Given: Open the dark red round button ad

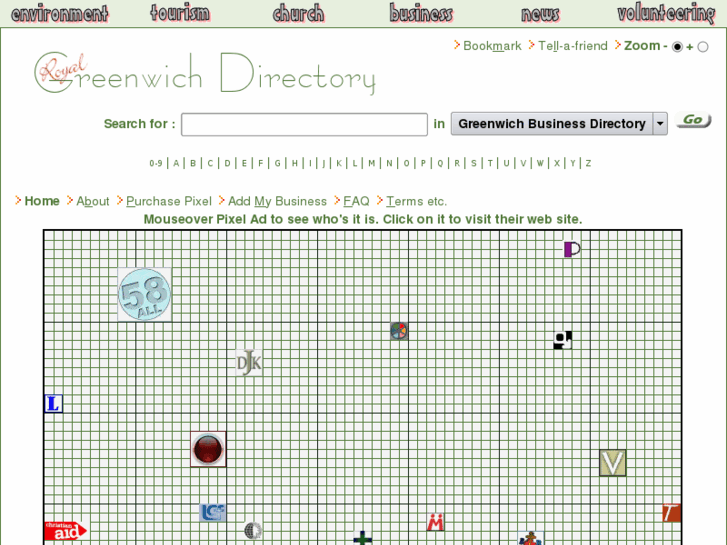Looking at the screenshot, I should pos(208,449).
